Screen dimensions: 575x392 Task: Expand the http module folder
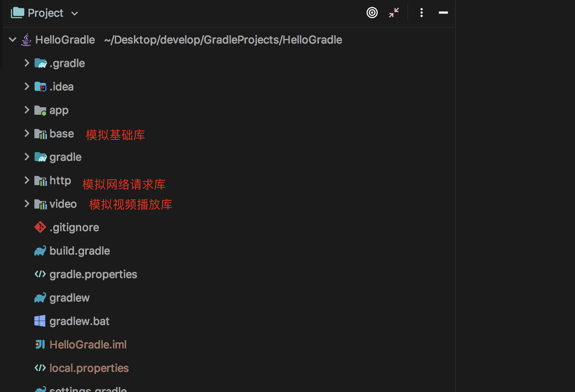[27, 180]
